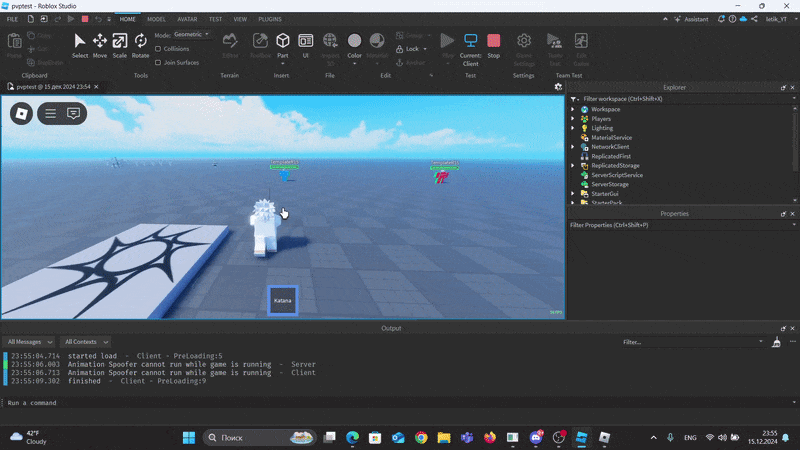Equip the Katana hotbar slot
The image size is (800, 450).
283,301
